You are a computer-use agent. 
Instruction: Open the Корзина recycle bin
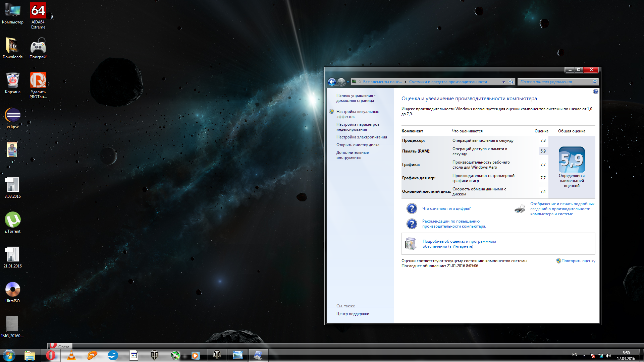[13, 83]
